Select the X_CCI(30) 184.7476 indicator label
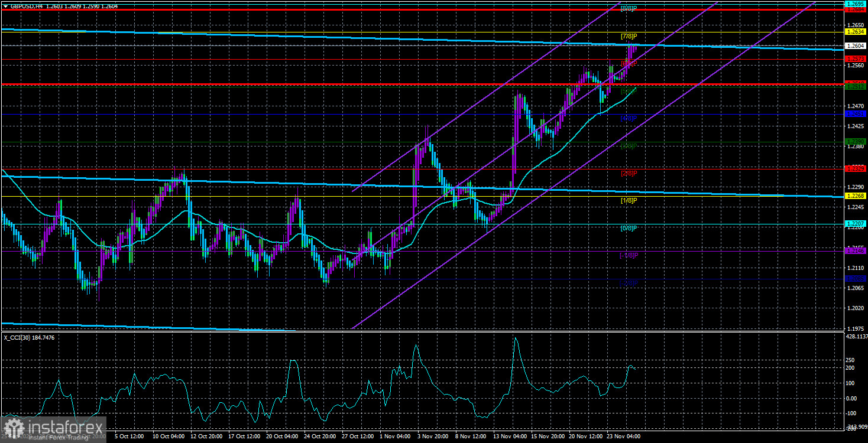The width and height of the screenshot is (868, 443). point(30,337)
